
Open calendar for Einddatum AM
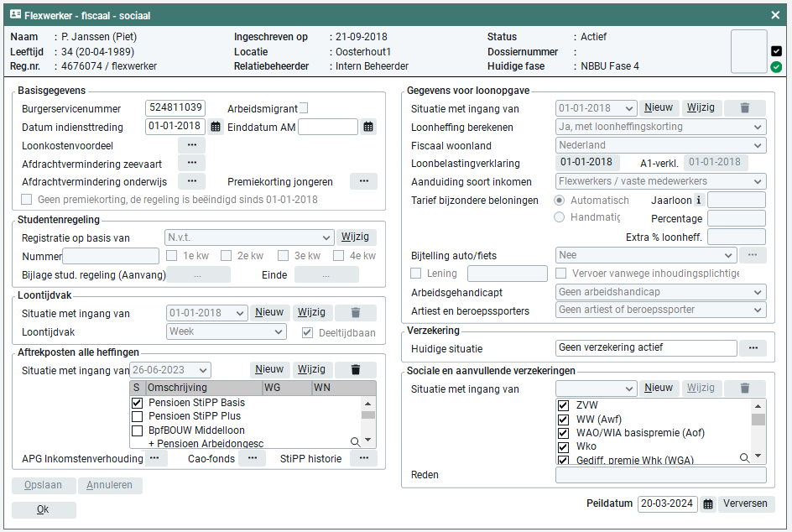click(x=368, y=127)
